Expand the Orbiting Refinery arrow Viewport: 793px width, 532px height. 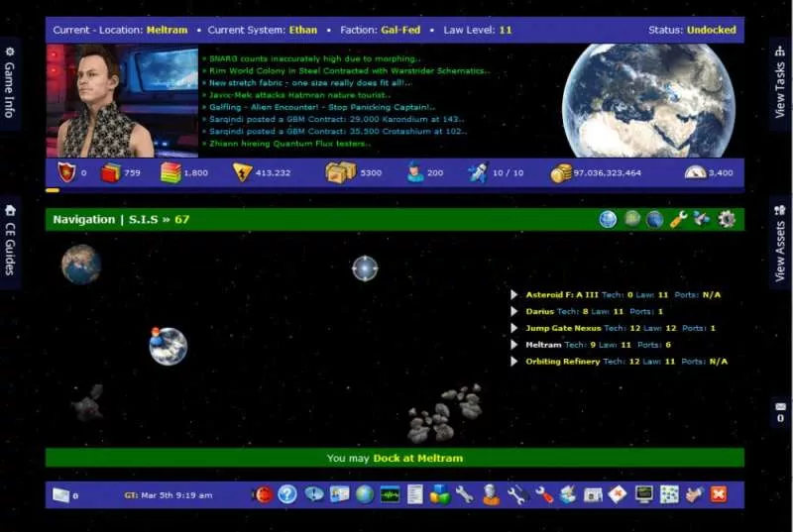(513, 362)
